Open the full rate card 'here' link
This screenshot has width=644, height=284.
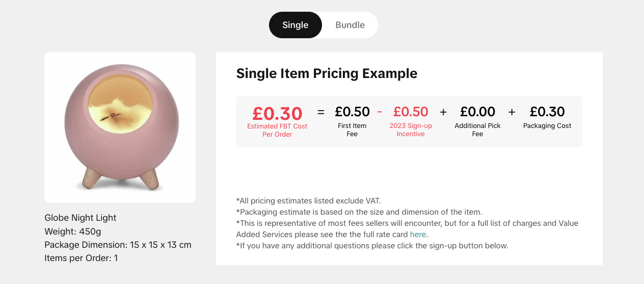[418, 235]
